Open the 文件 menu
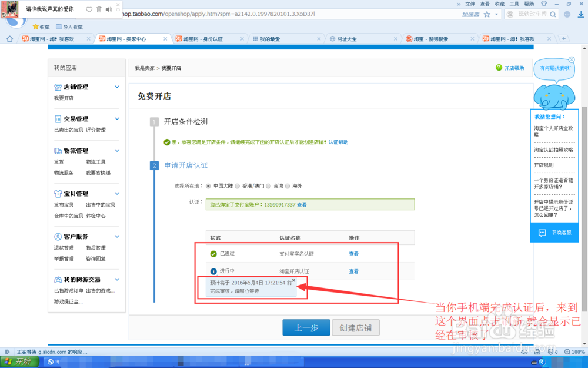 pyautogui.click(x=470, y=4)
